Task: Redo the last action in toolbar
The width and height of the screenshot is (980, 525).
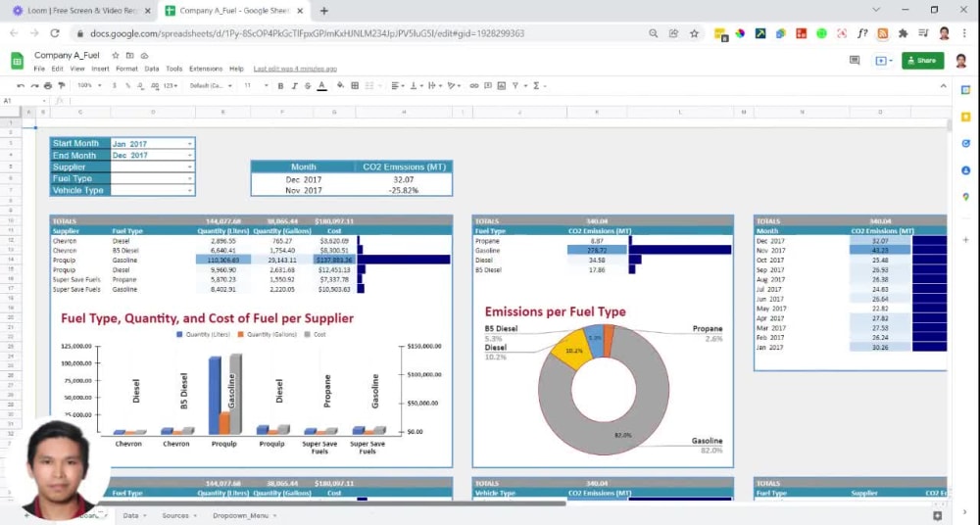Action: click(34, 85)
